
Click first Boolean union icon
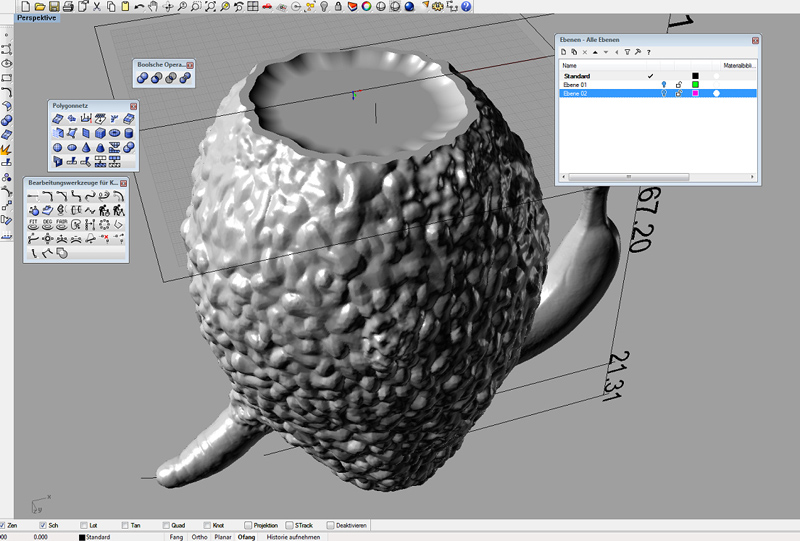click(143, 78)
